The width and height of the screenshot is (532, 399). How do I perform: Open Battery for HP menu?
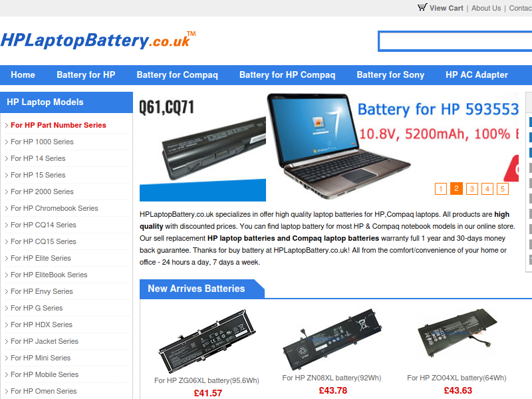[86, 75]
